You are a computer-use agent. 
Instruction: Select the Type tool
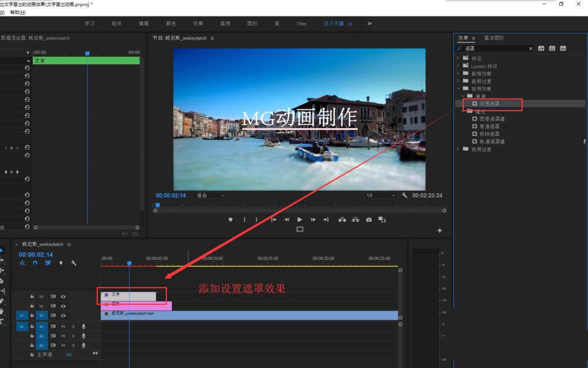pyautogui.click(x=2, y=321)
